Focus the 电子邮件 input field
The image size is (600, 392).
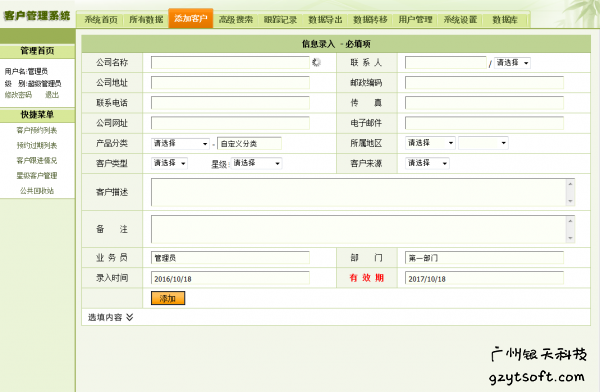tap(484, 123)
